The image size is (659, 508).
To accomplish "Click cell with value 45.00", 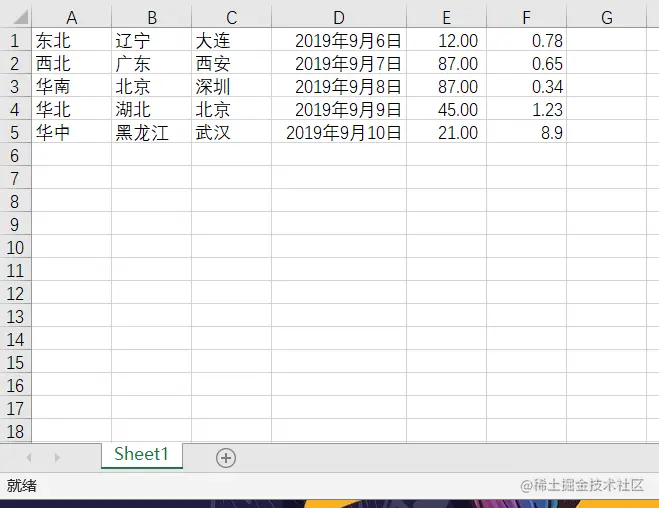I will coord(447,110).
